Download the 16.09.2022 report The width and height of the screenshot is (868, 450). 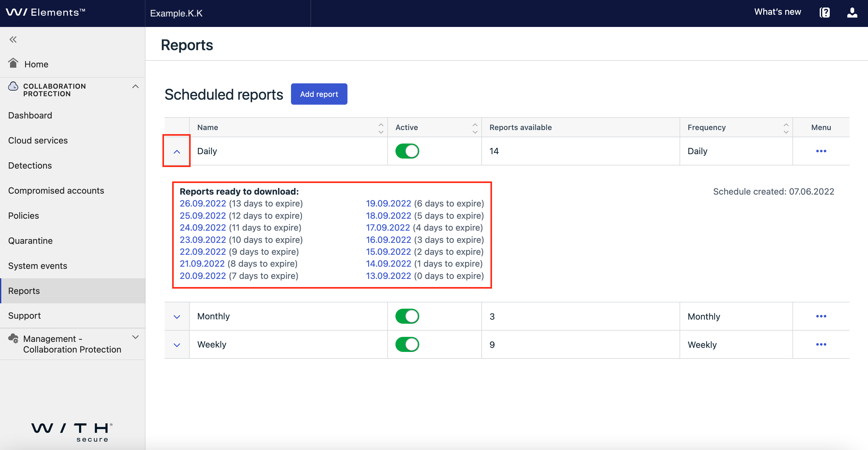tap(389, 239)
